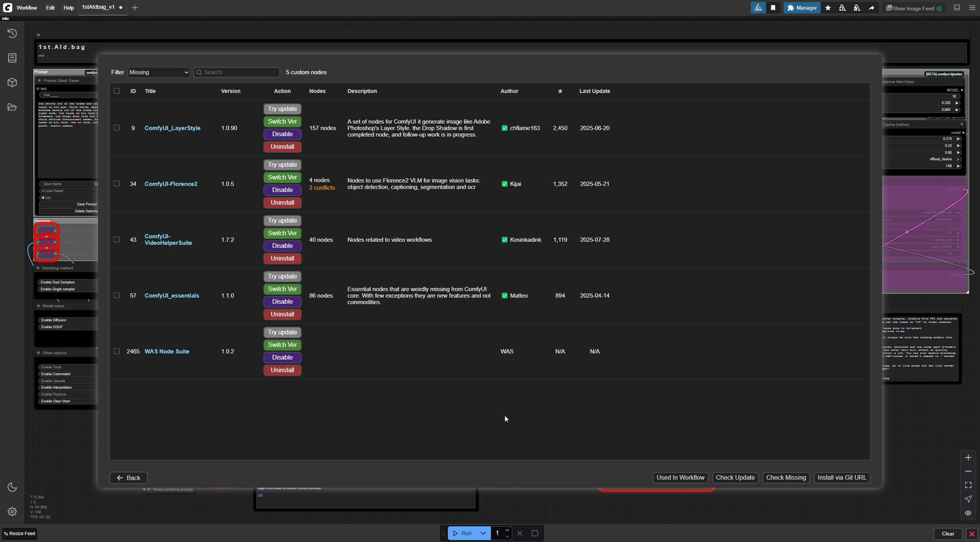The image size is (980, 542).
Task: Open settings gear icon in sidebar
Action: click(x=12, y=511)
